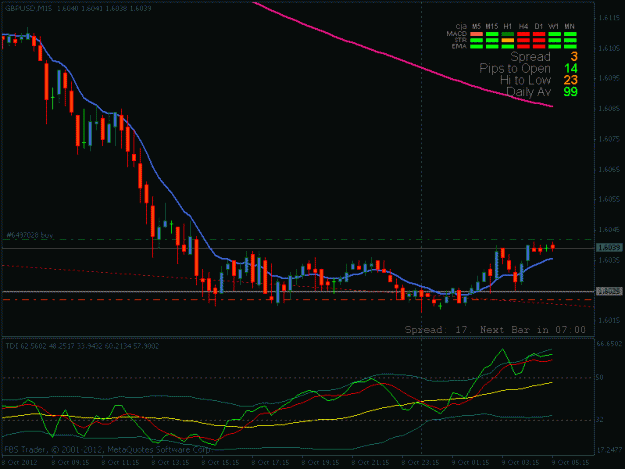
Task: Click the 'Hi to Low' label
Action: click(526, 80)
